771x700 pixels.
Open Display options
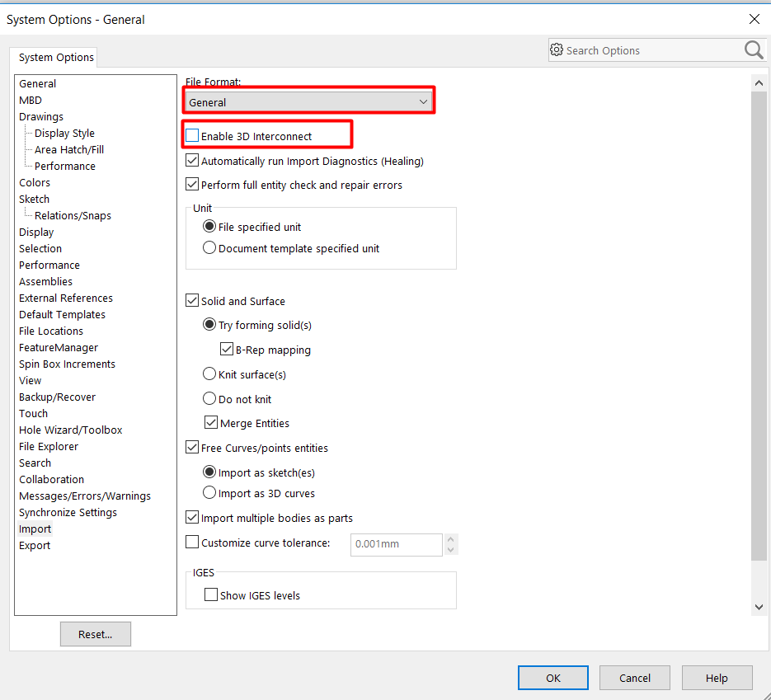pos(36,232)
